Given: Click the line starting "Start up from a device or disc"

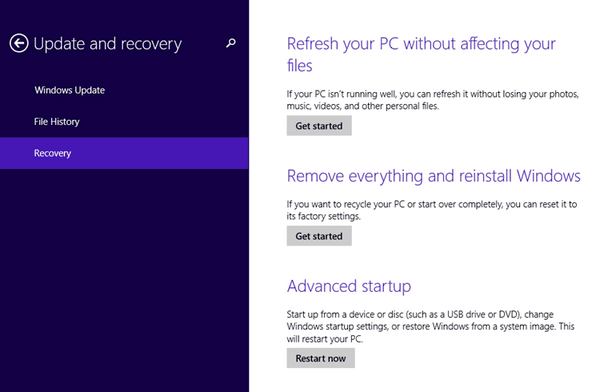Looking at the screenshot, I should [x=420, y=314].
